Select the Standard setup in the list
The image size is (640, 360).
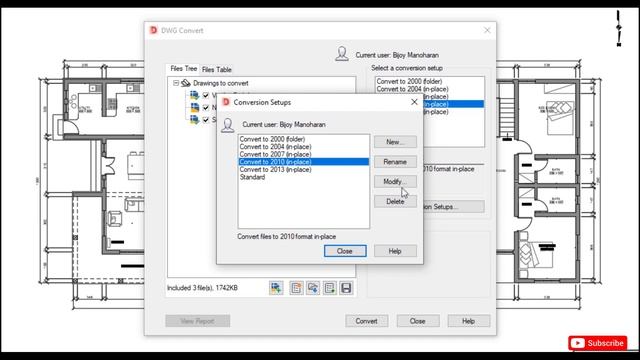point(304,177)
